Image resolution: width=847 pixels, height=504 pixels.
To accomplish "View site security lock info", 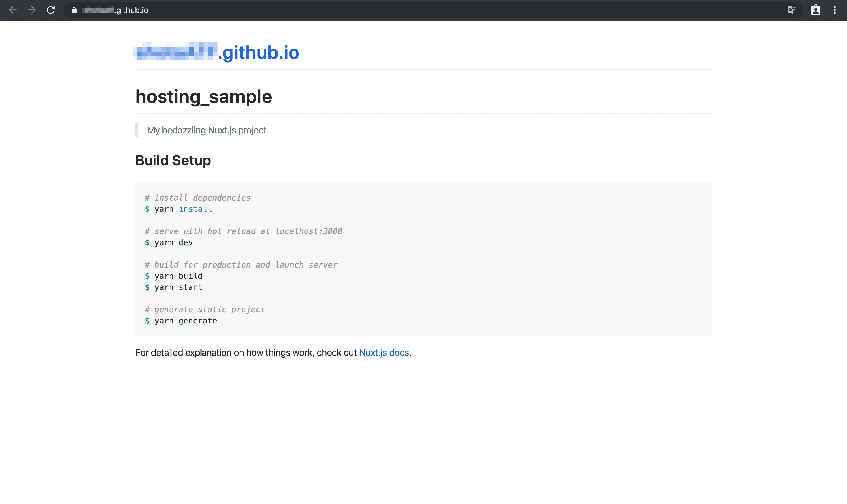I will click(x=74, y=10).
